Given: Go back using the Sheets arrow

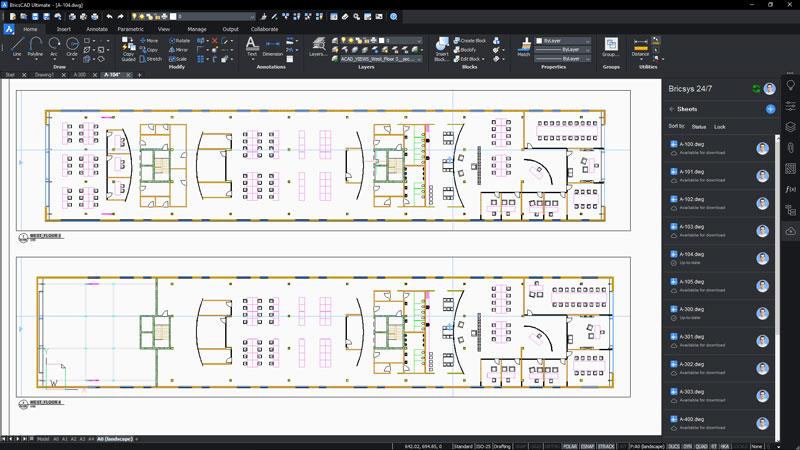Looking at the screenshot, I should 672,109.
